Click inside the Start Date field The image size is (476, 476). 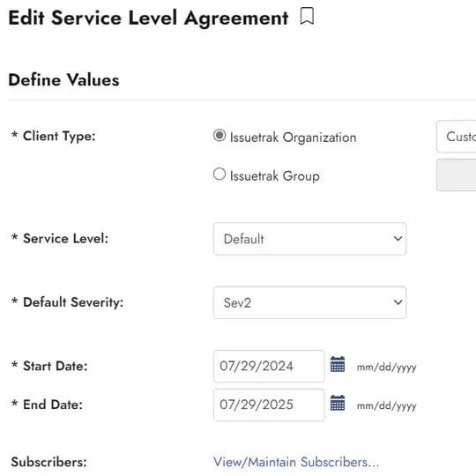pos(269,366)
